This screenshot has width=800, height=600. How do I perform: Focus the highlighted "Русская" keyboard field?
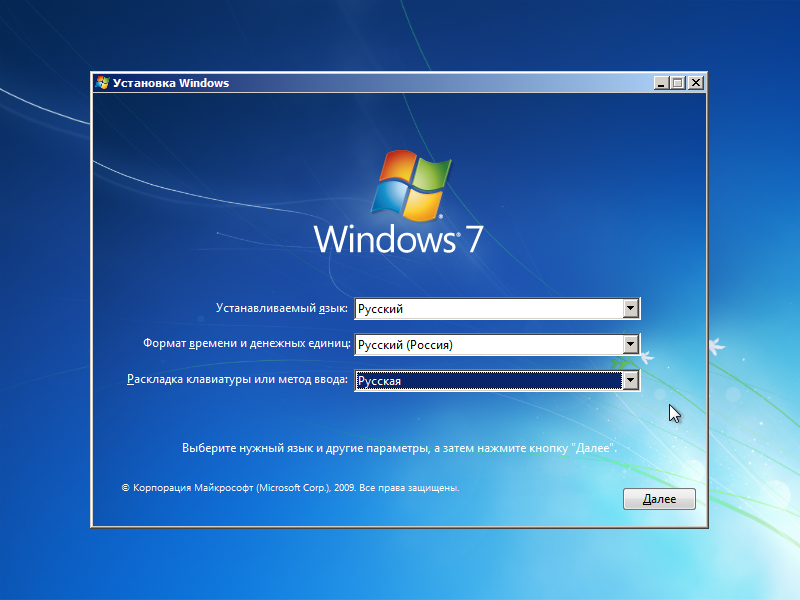[x=488, y=381]
